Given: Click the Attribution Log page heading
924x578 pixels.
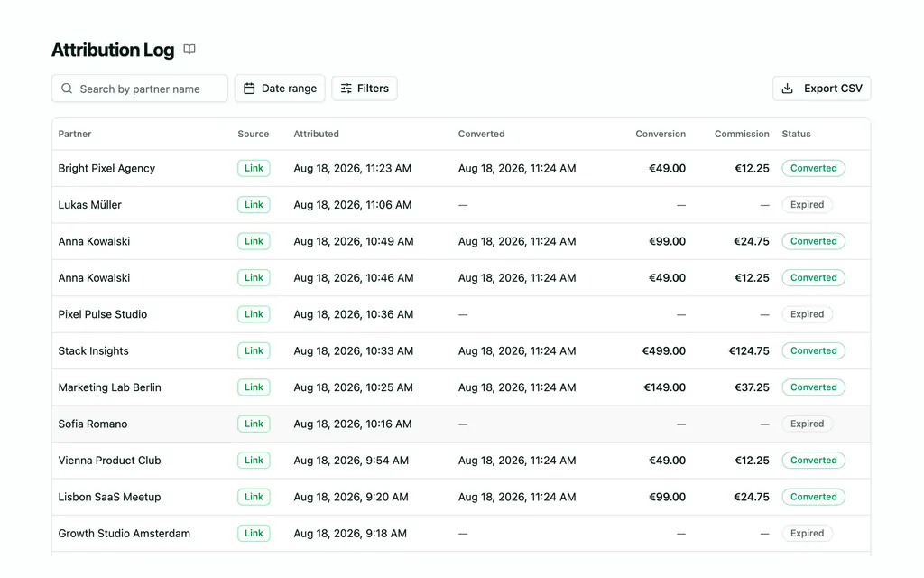Looking at the screenshot, I should click(x=113, y=50).
